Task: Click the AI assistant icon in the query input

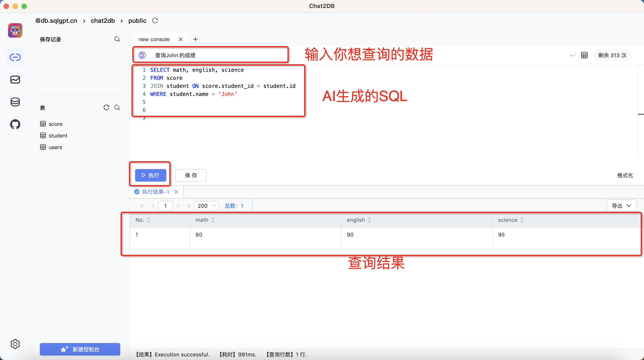Action: (x=142, y=55)
